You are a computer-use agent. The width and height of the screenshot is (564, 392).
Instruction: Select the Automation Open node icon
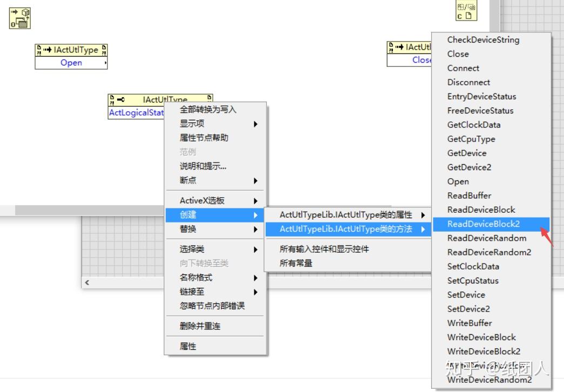click(19, 17)
